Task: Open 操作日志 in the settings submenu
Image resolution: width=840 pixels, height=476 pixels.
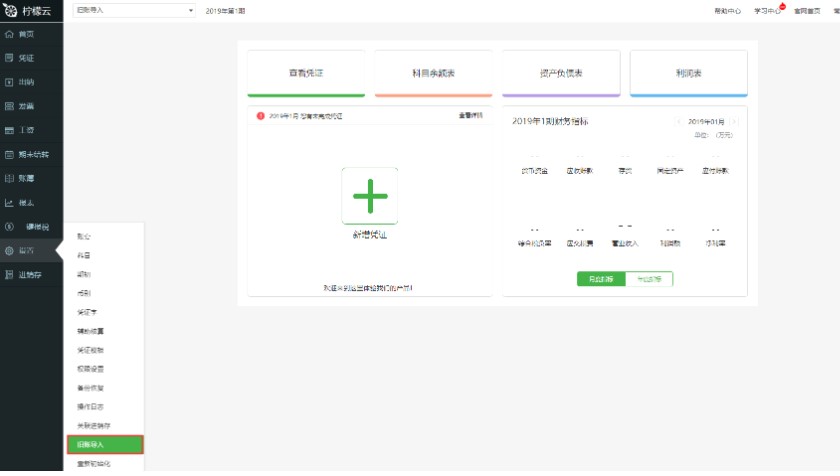Action: [91, 407]
